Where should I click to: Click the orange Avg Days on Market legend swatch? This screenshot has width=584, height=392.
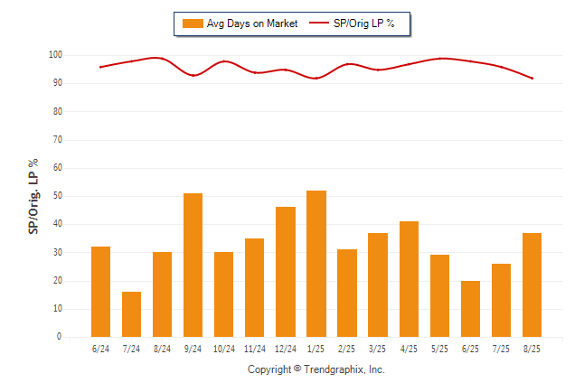click(193, 23)
